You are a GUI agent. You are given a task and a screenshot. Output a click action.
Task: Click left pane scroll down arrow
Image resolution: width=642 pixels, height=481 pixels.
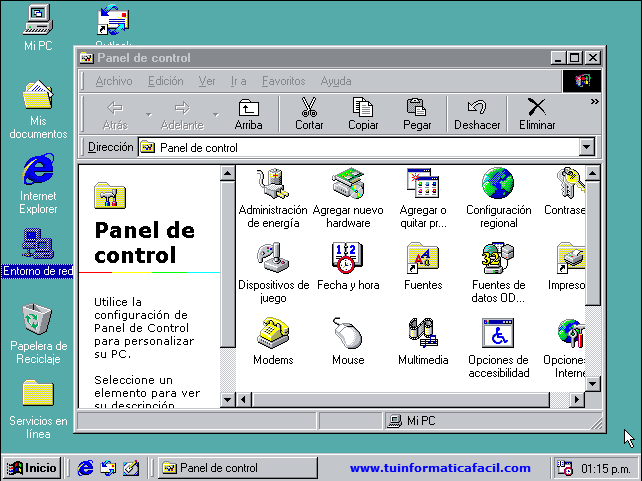coord(227,399)
